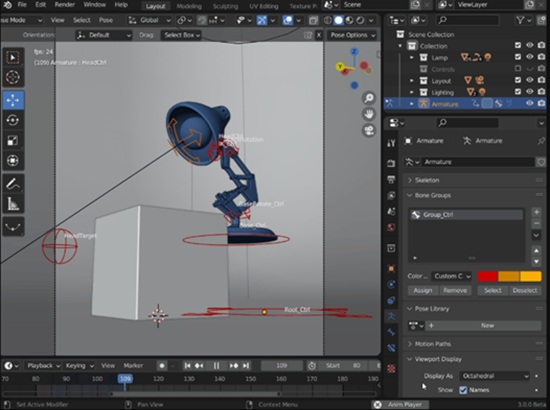Select the Annotate pencil tool
Screen dimensions: 550x410
[13, 184]
